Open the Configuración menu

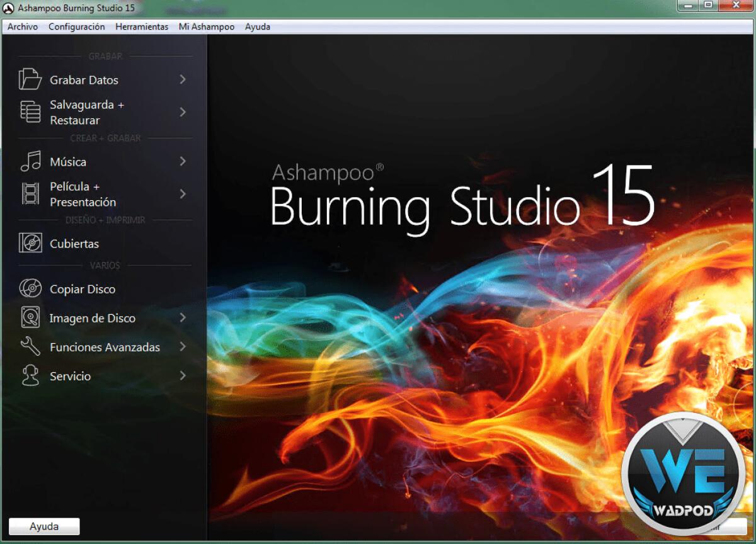pos(76,26)
